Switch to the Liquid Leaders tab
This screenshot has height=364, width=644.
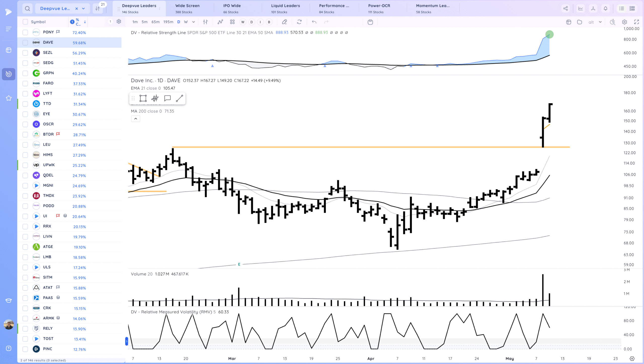[x=285, y=9]
